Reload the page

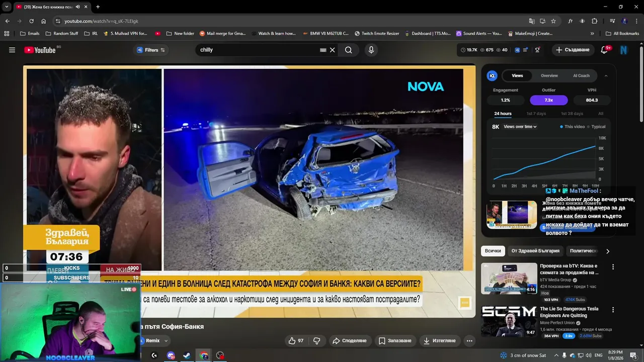tap(31, 21)
